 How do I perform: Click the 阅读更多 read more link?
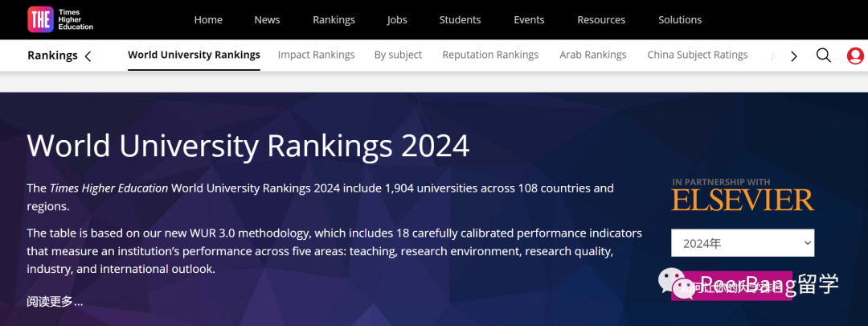point(55,302)
